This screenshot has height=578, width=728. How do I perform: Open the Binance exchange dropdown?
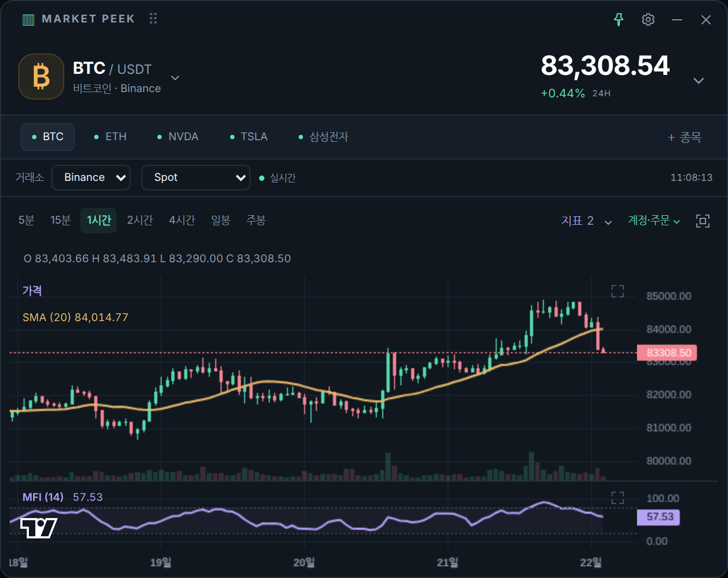91,178
